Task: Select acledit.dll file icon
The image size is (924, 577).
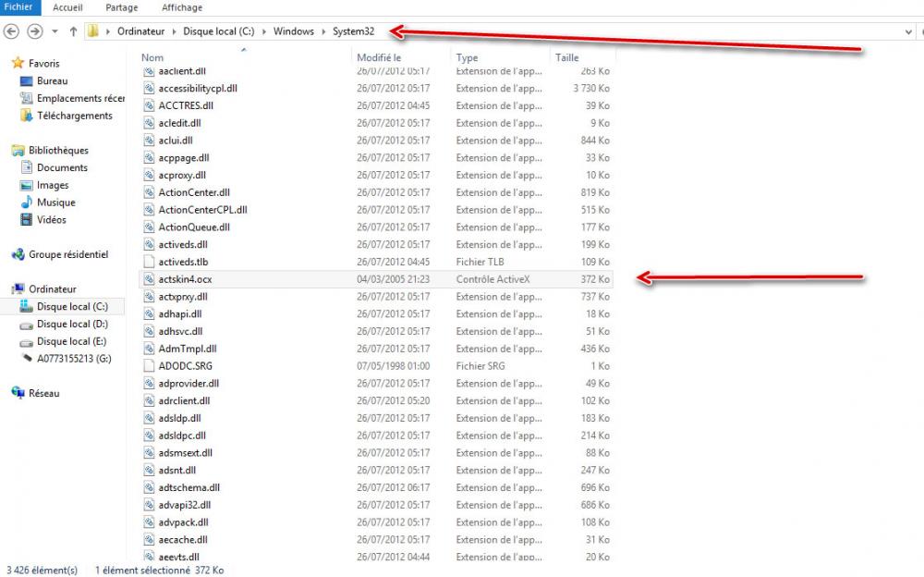Action: coord(149,123)
